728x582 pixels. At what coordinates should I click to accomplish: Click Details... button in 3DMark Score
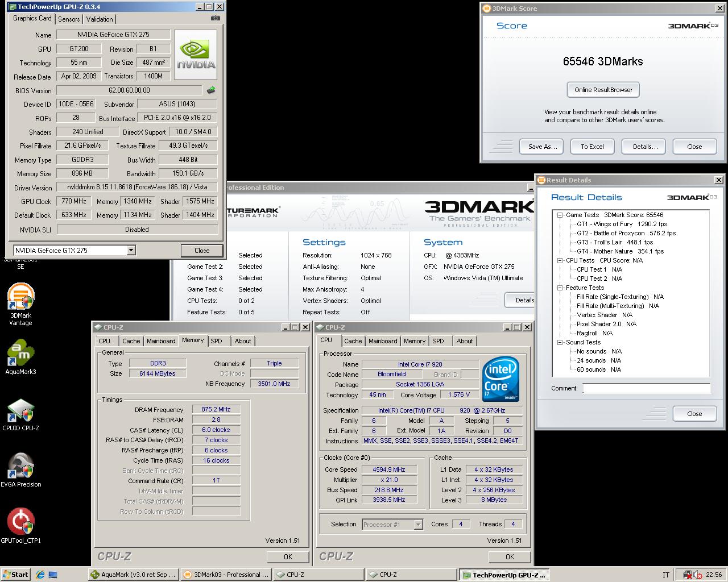(x=645, y=147)
